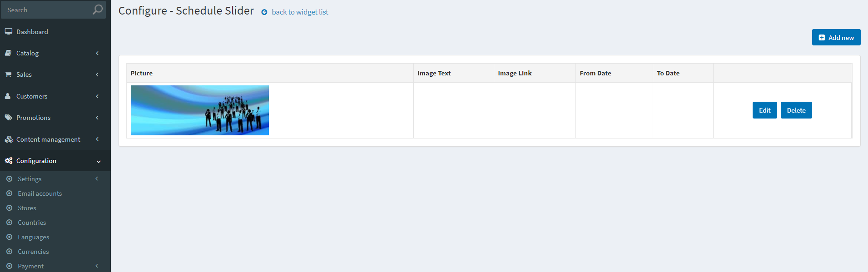Click the Add new button
Image resolution: width=868 pixels, height=272 pixels.
coord(836,37)
